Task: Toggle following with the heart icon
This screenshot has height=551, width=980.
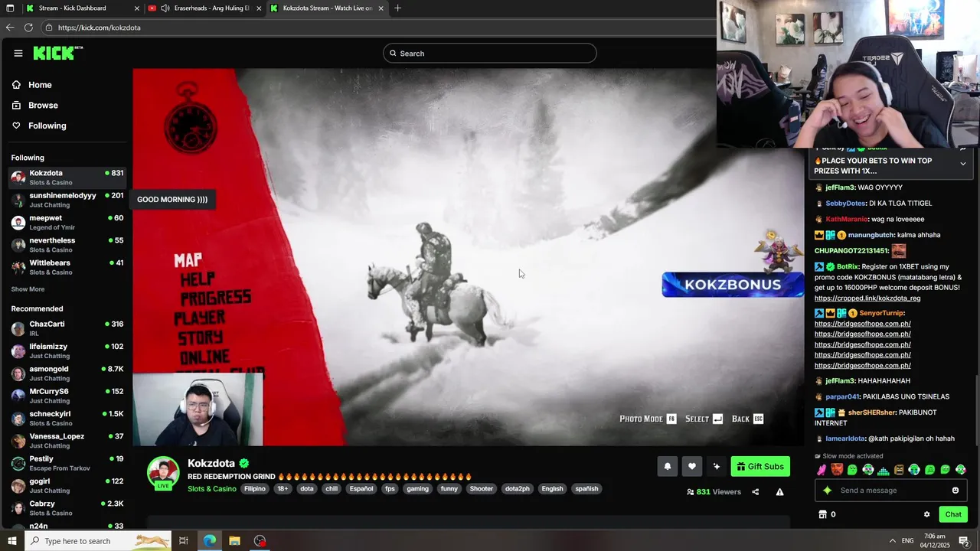Action: pyautogui.click(x=691, y=467)
